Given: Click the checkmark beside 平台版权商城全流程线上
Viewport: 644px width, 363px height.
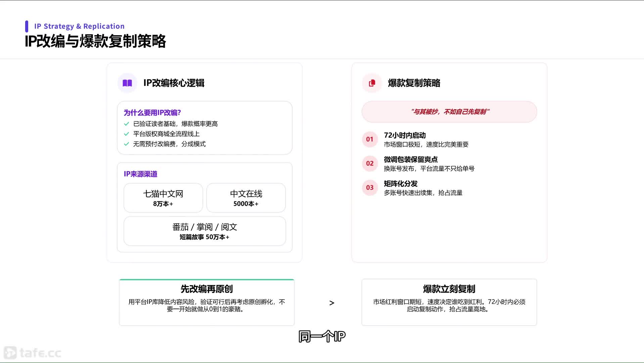Looking at the screenshot, I should [127, 134].
